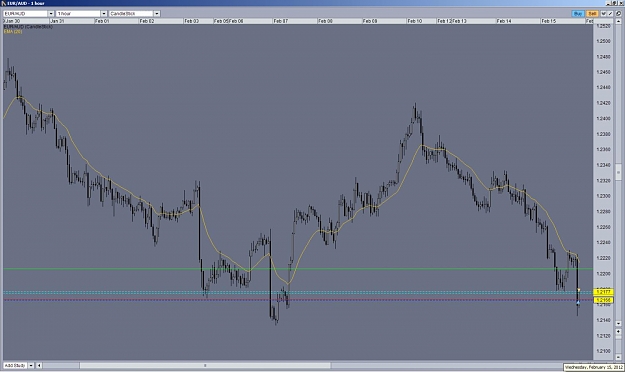This screenshot has height=372, width=625.
Task: Click the Feb 07 date header
Action: pyautogui.click(x=281, y=21)
